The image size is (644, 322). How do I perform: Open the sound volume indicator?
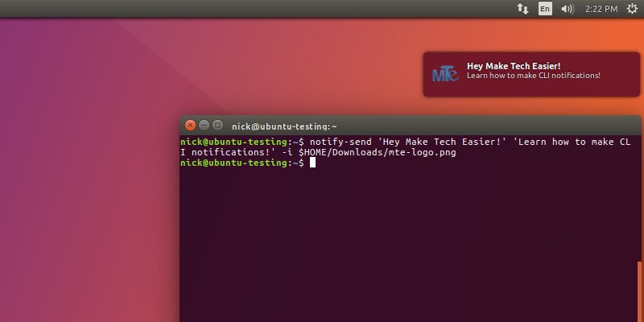568,9
